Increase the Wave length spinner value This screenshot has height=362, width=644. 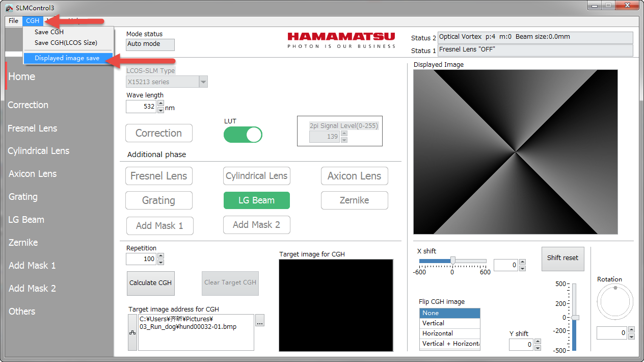[x=161, y=104]
